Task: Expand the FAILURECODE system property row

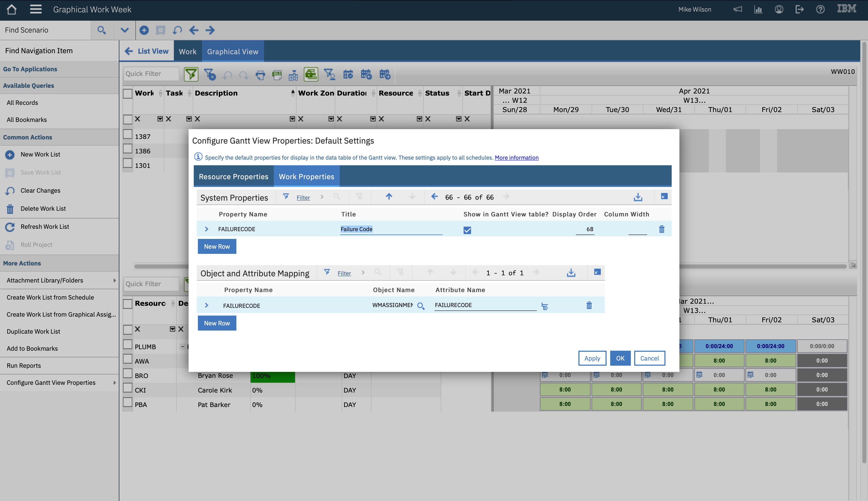Action: tap(206, 229)
